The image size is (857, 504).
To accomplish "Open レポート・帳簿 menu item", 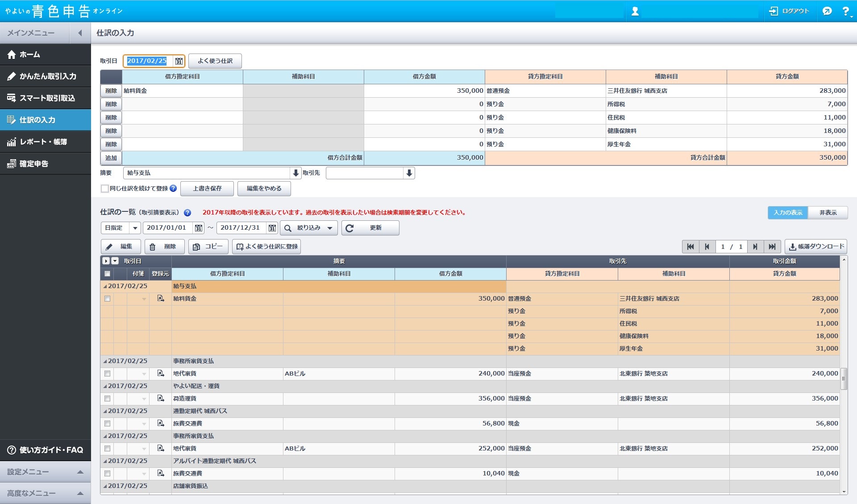I will (x=46, y=142).
